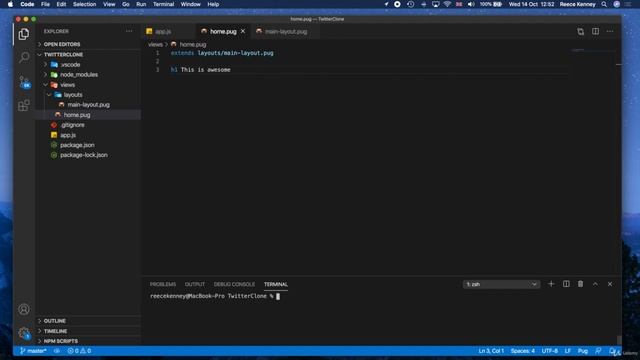Click the home.pug breadcrumb
The width and height of the screenshot is (640, 360).
tap(193, 44)
